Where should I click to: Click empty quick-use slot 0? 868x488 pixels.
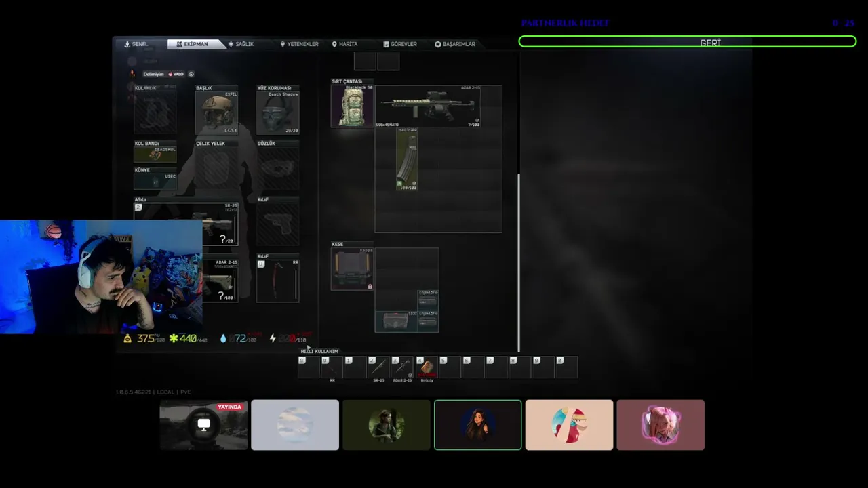point(566,367)
